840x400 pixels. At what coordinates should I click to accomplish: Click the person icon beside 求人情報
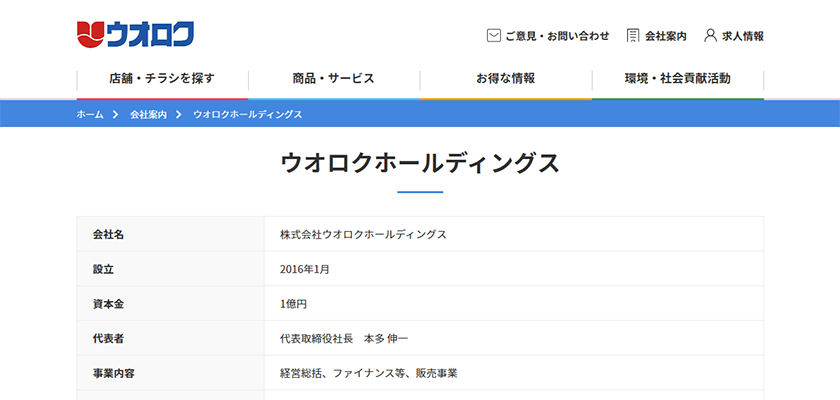710,36
